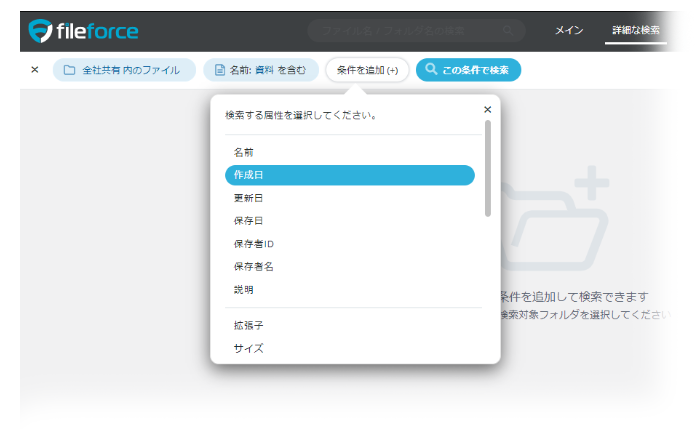Image resolution: width=695 pixels, height=441 pixels.
Task: Click document icon in 名前 filter chip
Action: click(x=219, y=70)
